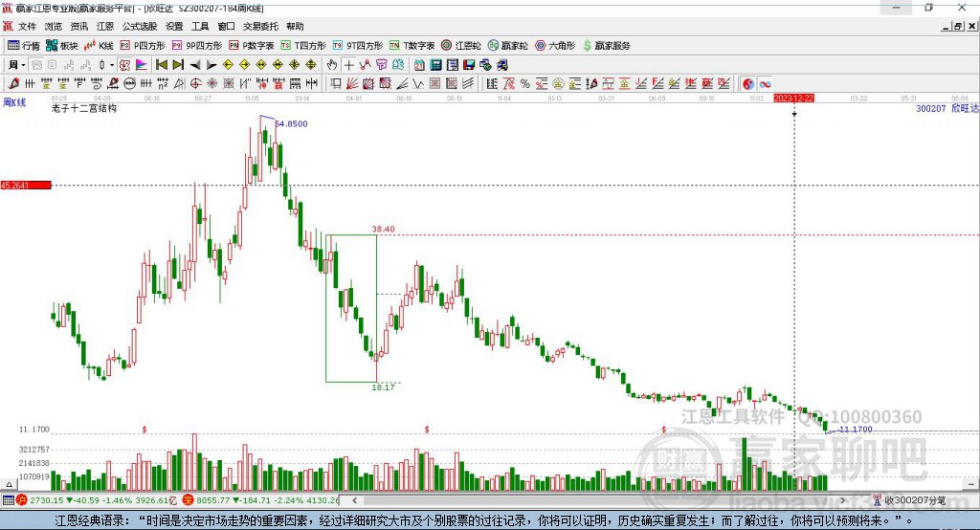This screenshot has height=530, width=980.
Task: Restore the inner document window
Action: tap(958, 26)
